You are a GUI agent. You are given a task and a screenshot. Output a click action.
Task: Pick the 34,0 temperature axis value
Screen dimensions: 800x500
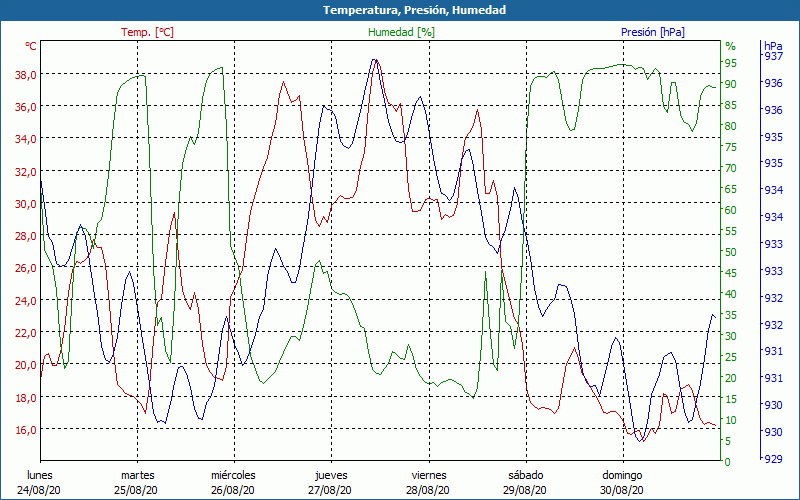[x=27, y=139]
